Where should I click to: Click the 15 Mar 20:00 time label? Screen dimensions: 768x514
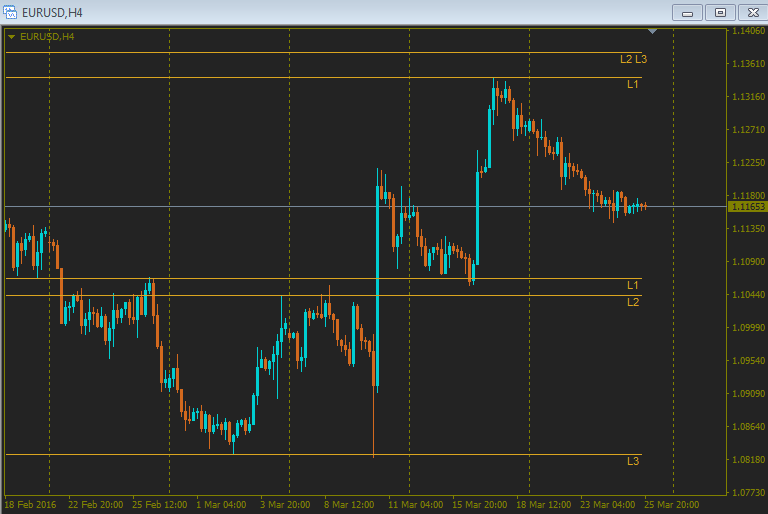click(x=480, y=505)
